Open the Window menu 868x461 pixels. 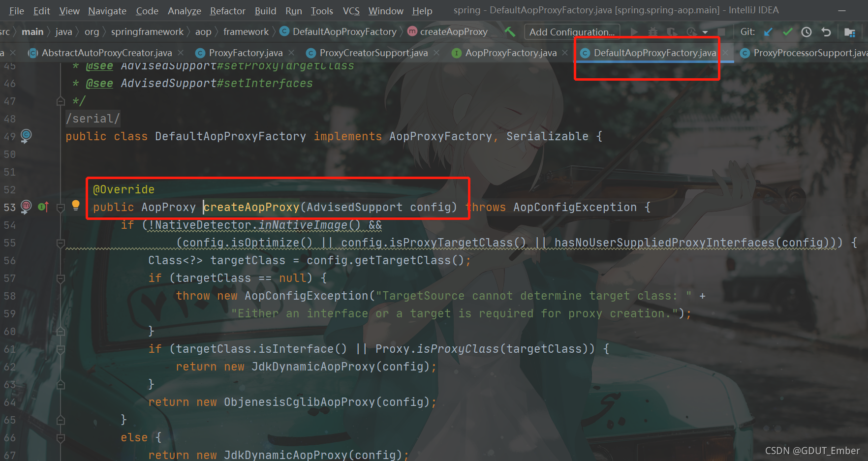386,10
